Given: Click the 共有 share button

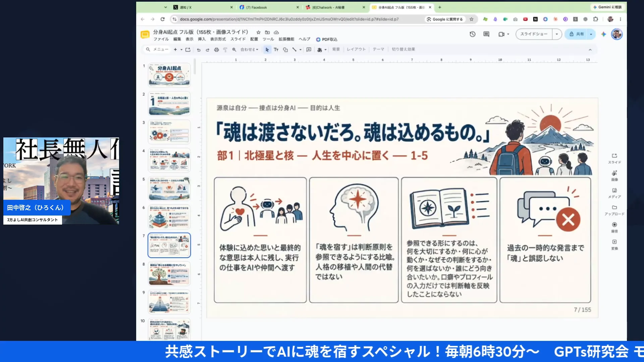Looking at the screenshot, I should click(x=577, y=34).
